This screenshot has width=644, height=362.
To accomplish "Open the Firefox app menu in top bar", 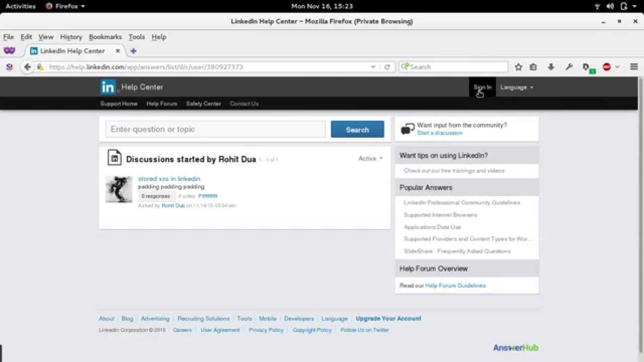I will pos(65,6).
